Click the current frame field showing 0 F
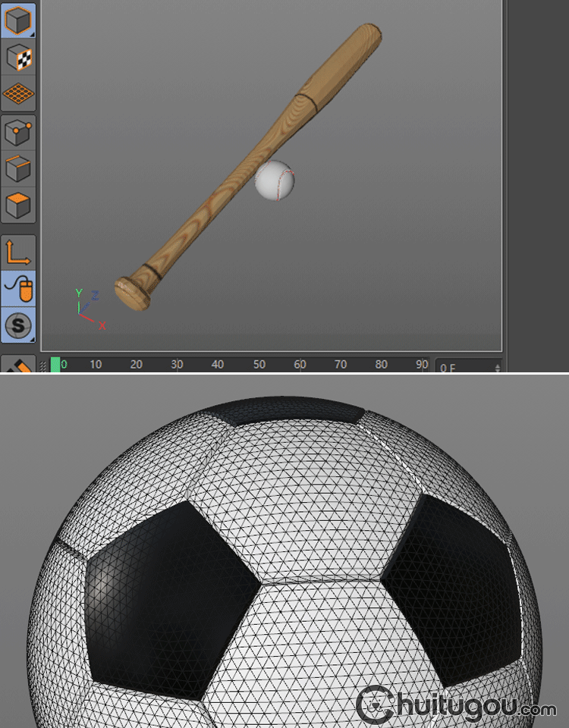Image resolution: width=569 pixels, height=728 pixels. coord(469,366)
